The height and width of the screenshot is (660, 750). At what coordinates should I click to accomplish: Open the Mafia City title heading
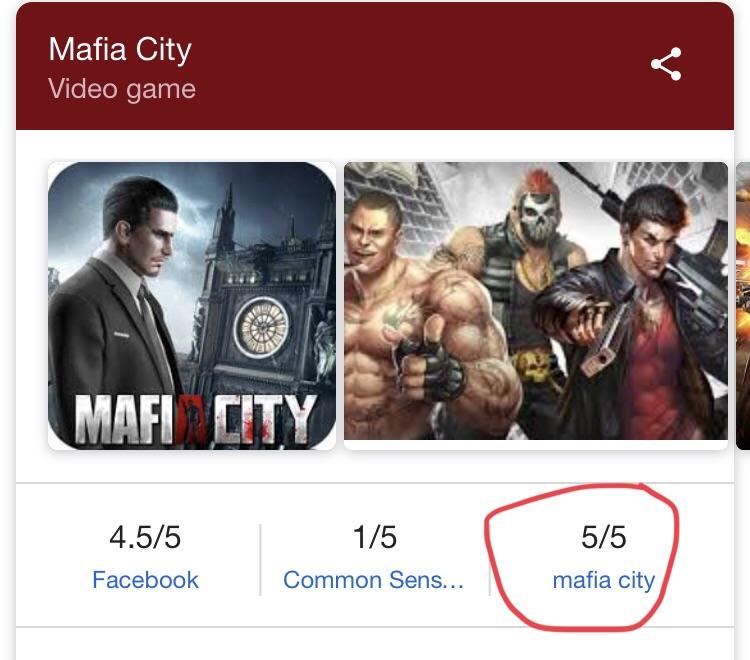[119, 50]
